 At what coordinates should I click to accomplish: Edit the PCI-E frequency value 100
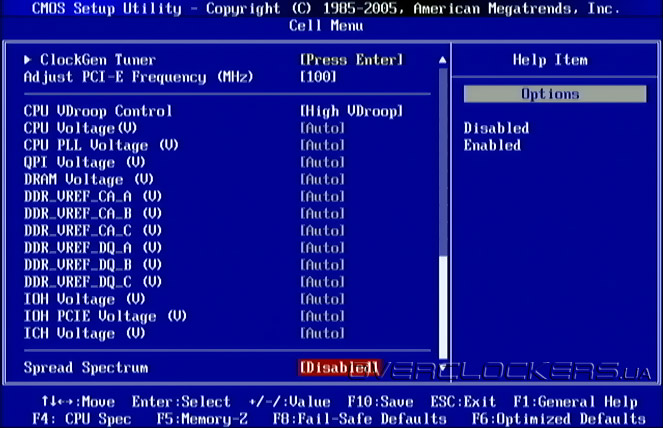[318, 77]
